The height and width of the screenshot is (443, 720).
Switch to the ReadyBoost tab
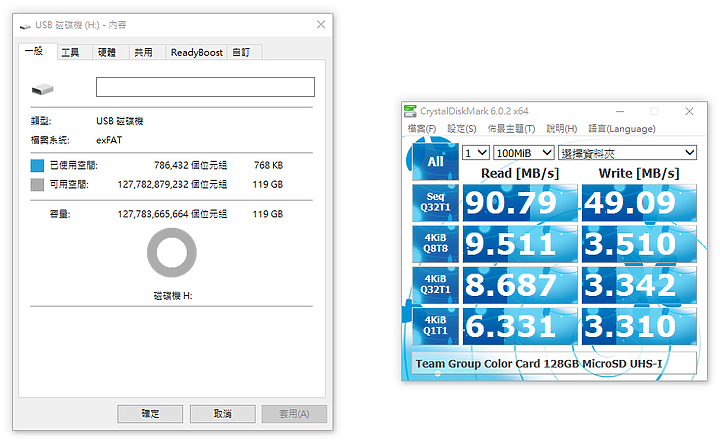click(x=197, y=52)
